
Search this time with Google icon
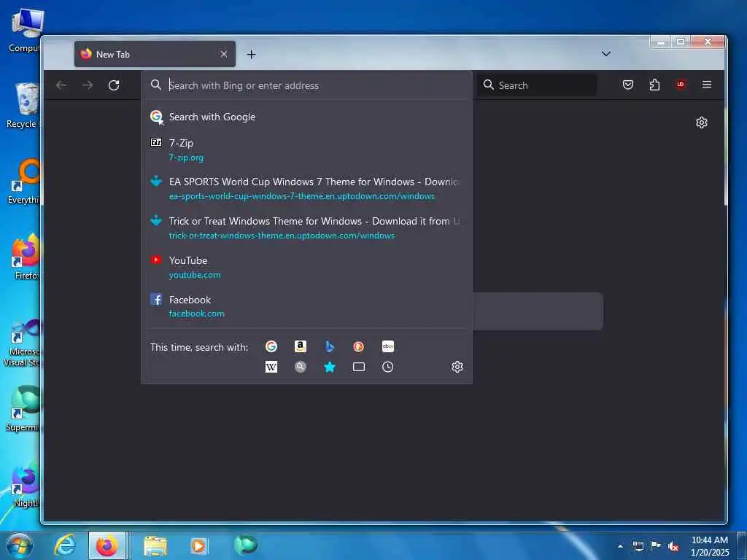coord(271,346)
